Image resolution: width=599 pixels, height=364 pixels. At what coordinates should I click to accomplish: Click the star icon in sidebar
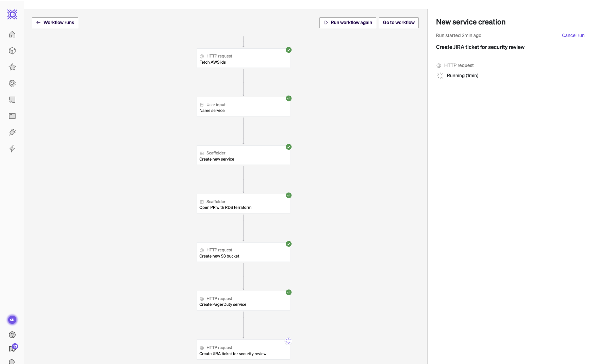(12, 67)
